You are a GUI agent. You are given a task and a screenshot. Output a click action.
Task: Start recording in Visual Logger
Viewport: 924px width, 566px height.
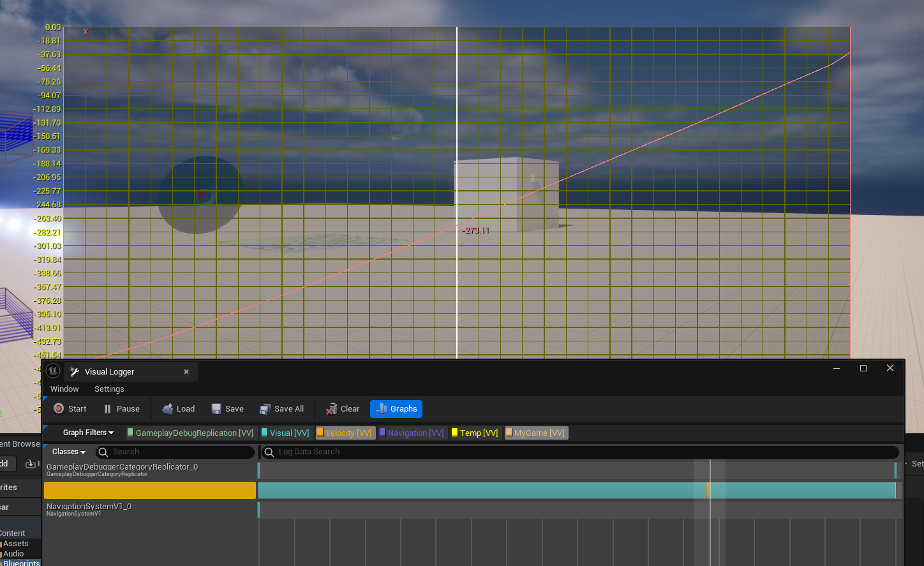tap(70, 409)
